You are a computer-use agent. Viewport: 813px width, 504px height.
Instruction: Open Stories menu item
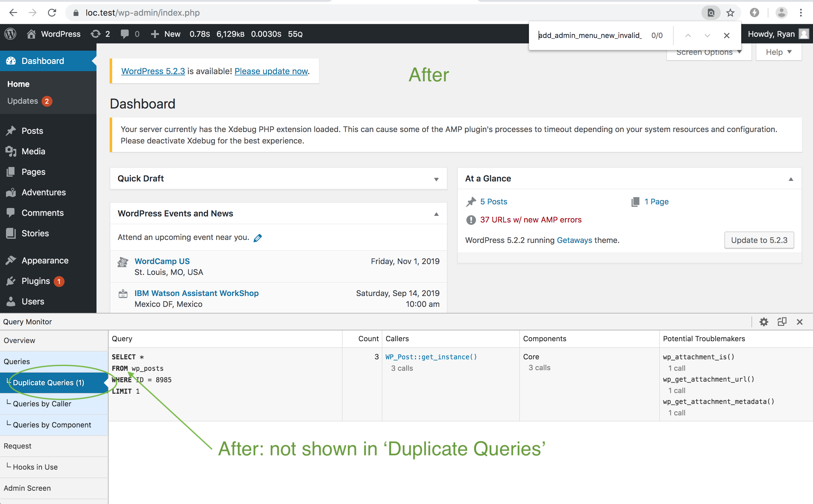click(48, 233)
